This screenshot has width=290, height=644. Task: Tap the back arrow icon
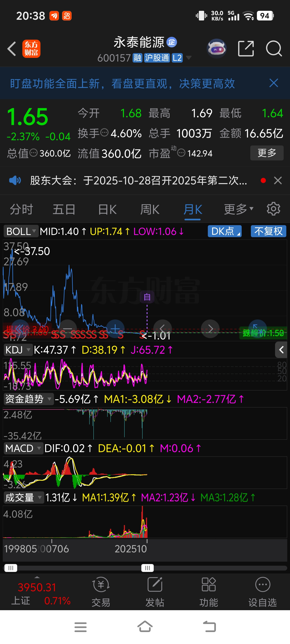12,49
